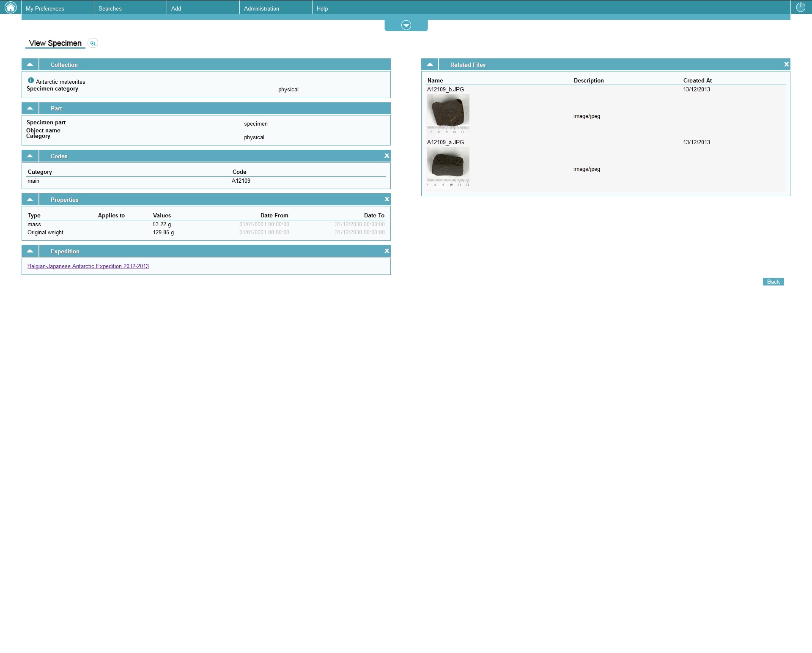Close the Expedition panel with X
This screenshot has width=812, height=653.
387,251
